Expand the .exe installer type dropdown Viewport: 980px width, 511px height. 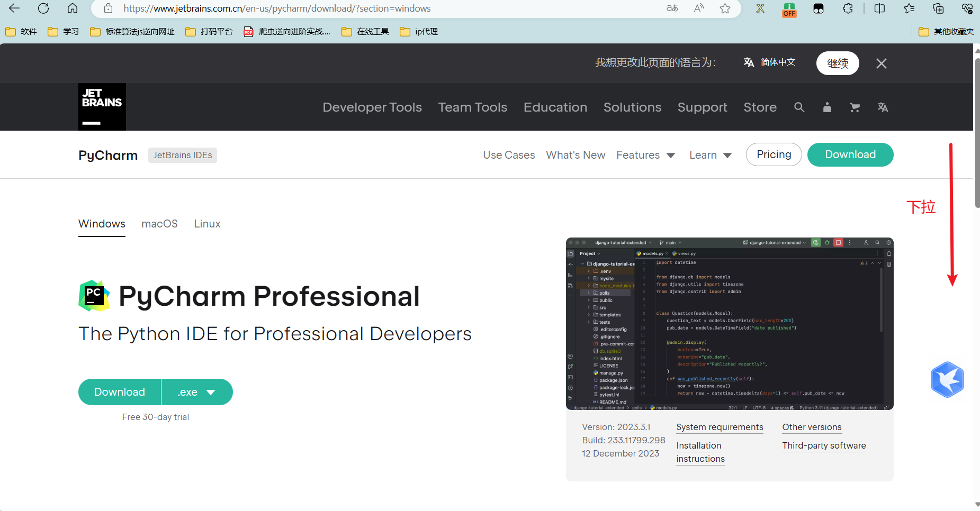pos(197,392)
